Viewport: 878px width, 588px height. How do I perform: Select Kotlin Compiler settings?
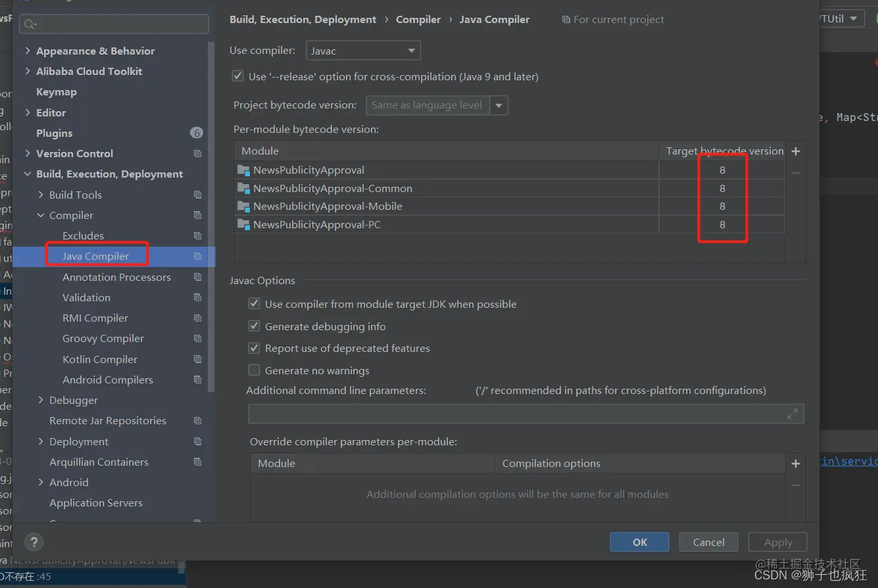point(100,359)
